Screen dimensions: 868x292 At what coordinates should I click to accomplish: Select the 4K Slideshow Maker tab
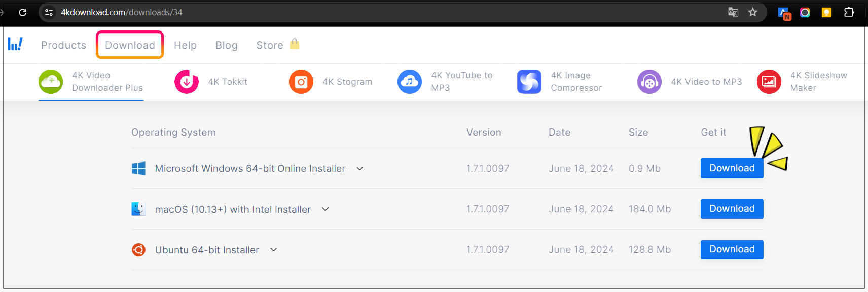coord(802,82)
